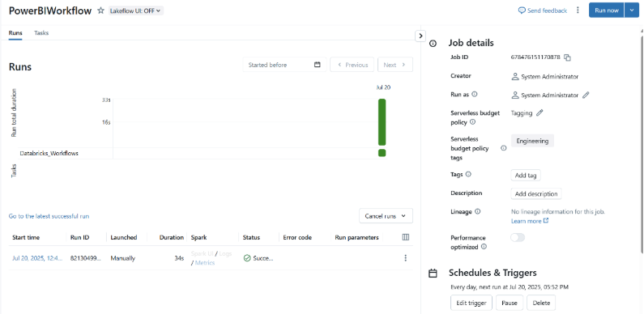Collapse the Job details side panel
Image resolution: width=644 pixels, height=314 pixels.
[420, 36]
